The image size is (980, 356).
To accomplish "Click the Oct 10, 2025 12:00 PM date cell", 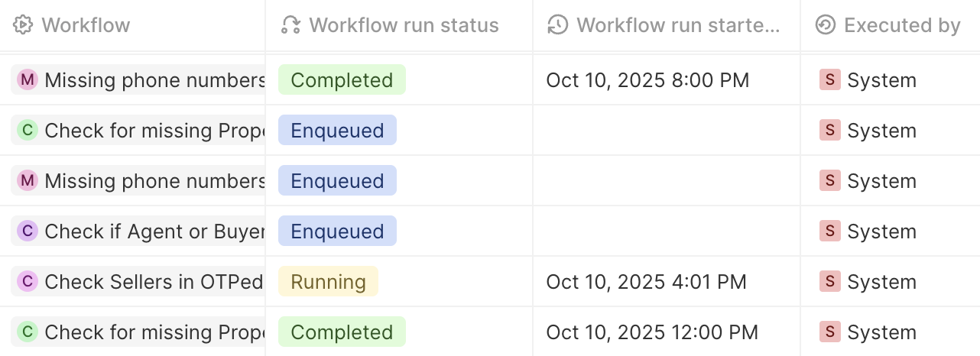I will click(x=652, y=332).
